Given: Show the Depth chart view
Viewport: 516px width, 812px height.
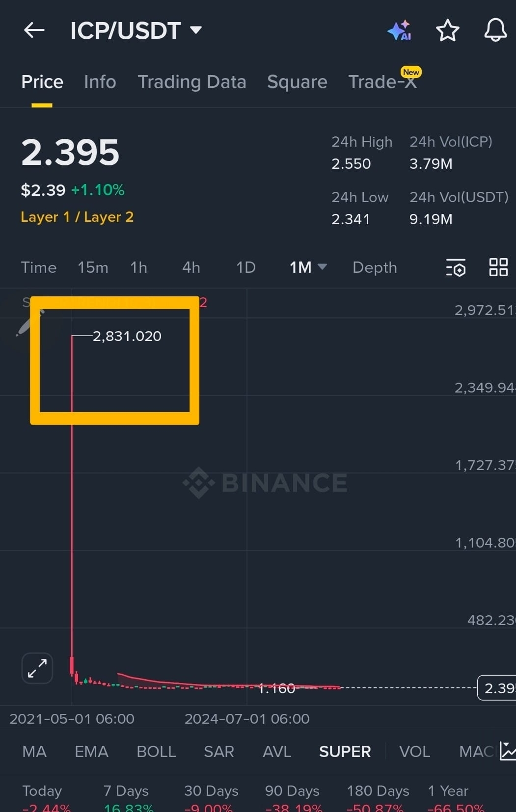Looking at the screenshot, I should coord(375,267).
